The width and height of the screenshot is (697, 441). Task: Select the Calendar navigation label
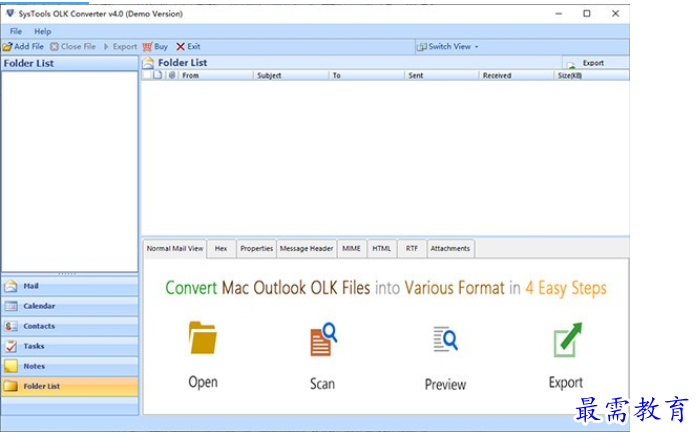click(39, 306)
